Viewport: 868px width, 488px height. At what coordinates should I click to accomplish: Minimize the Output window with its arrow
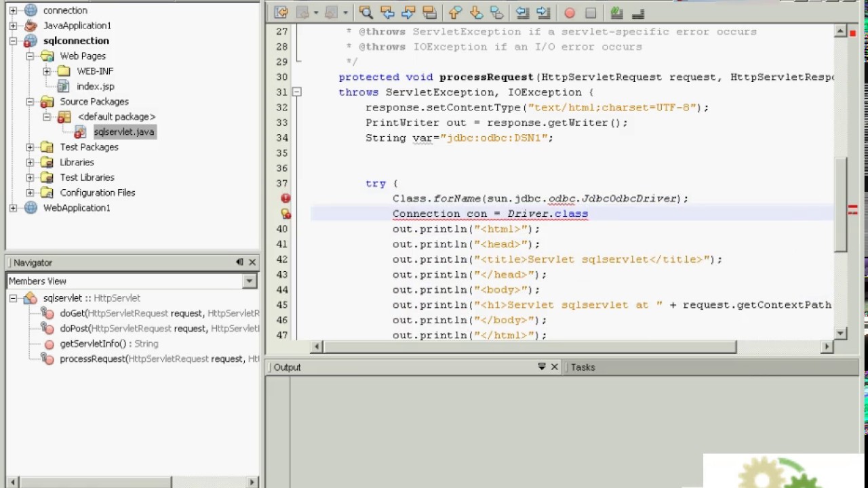(x=541, y=367)
